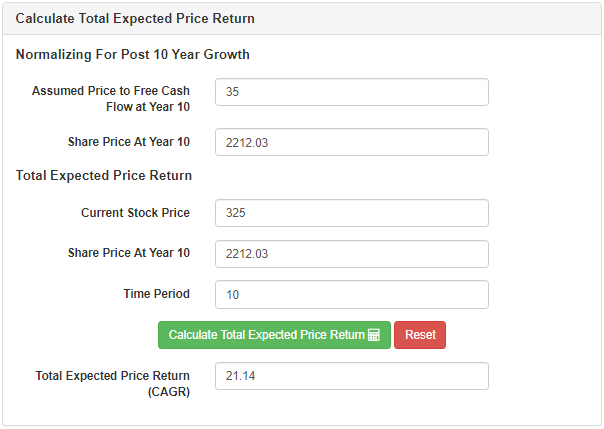Image resolution: width=604 pixels, height=429 pixels.
Task: Focus the Assumed Price to Free Cash Flow field
Action: coord(352,92)
